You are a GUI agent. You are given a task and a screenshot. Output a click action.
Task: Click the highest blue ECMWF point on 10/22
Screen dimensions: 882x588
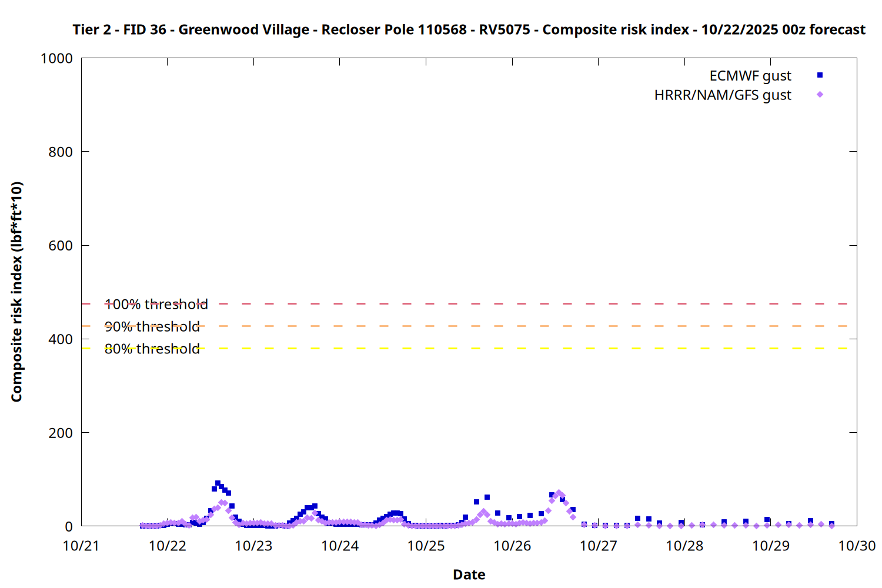[x=218, y=483]
